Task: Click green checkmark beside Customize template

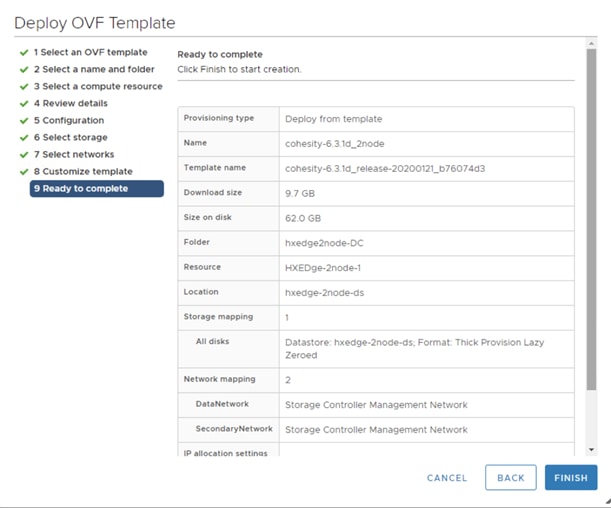Action: pyautogui.click(x=24, y=172)
